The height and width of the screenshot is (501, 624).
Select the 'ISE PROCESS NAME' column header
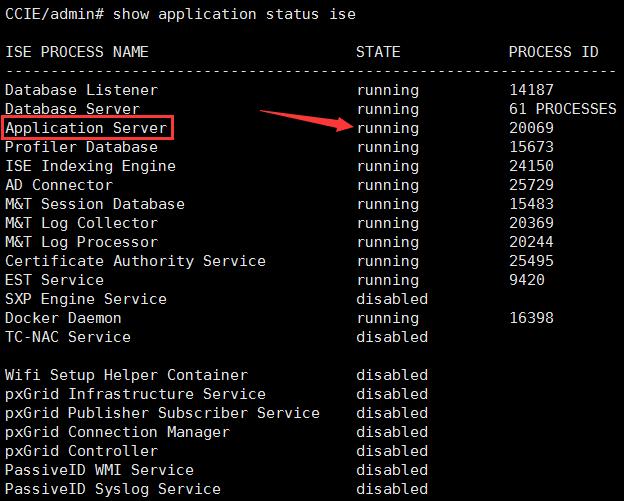[77, 52]
